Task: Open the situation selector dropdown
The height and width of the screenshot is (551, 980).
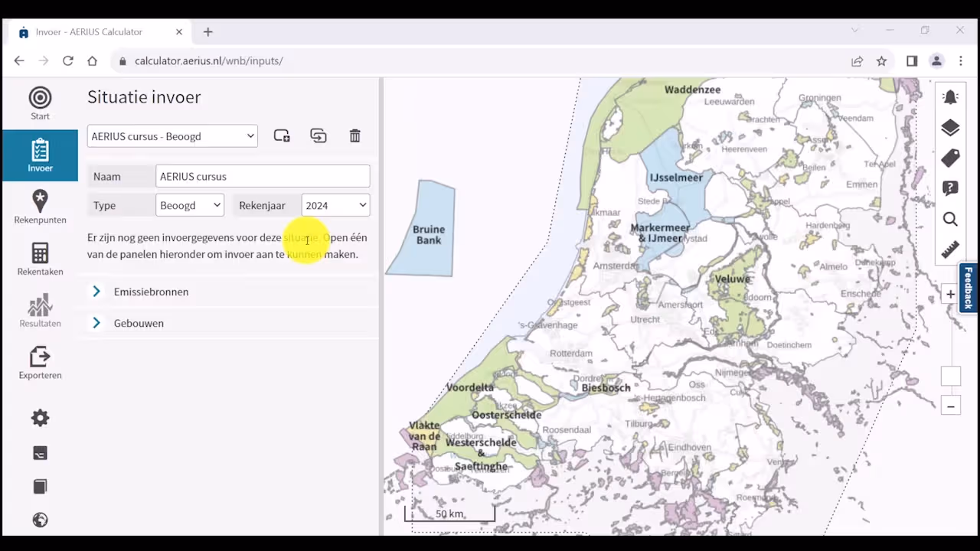Action: click(x=172, y=136)
